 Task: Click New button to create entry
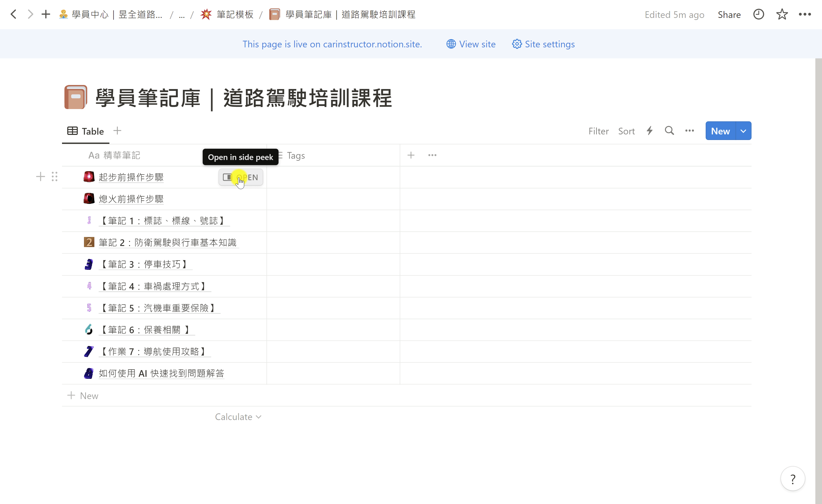tap(721, 131)
